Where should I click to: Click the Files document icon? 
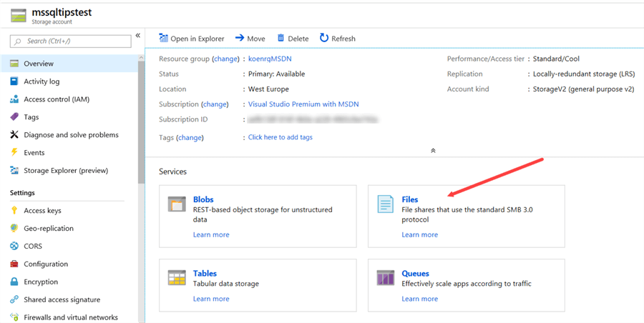coord(385,204)
